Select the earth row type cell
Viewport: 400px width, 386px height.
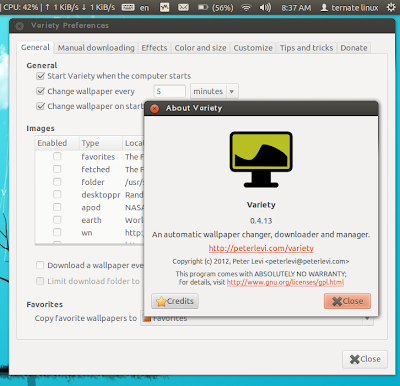point(91,220)
